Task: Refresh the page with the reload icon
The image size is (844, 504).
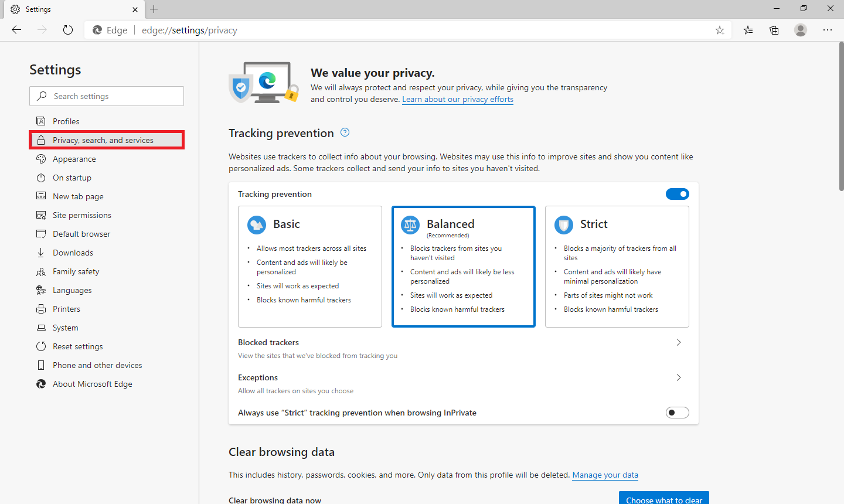Action: point(67,29)
